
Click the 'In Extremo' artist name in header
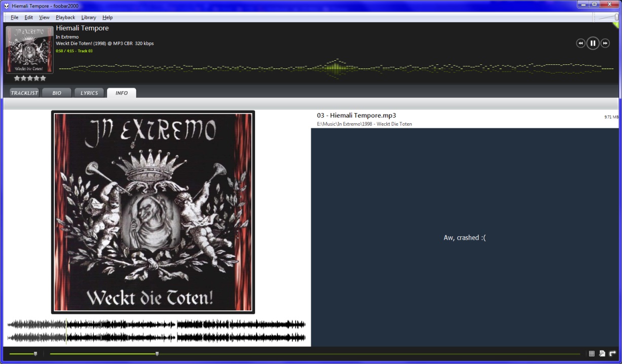pyautogui.click(x=67, y=37)
